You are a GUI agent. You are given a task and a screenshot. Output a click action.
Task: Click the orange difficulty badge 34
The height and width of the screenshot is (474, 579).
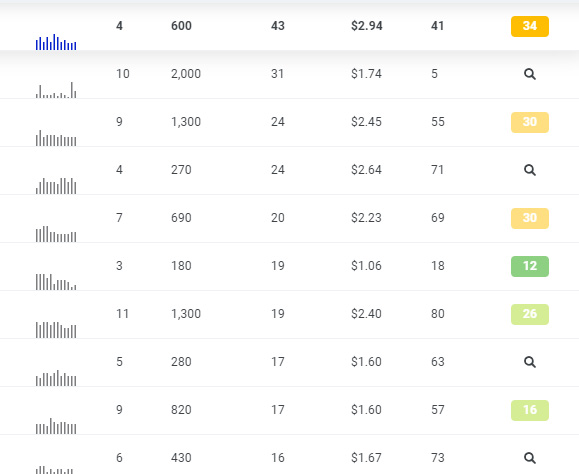click(530, 26)
